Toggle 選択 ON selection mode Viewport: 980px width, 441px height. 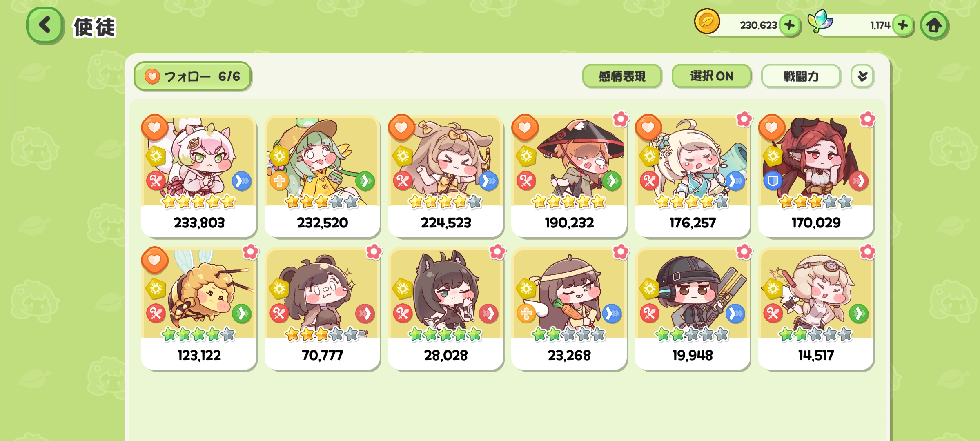pyautogui.click(x=712, y=76)
